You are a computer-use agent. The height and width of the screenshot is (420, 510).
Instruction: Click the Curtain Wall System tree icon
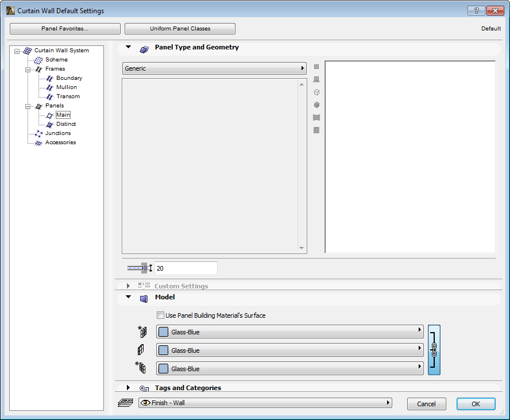(28, 51)
